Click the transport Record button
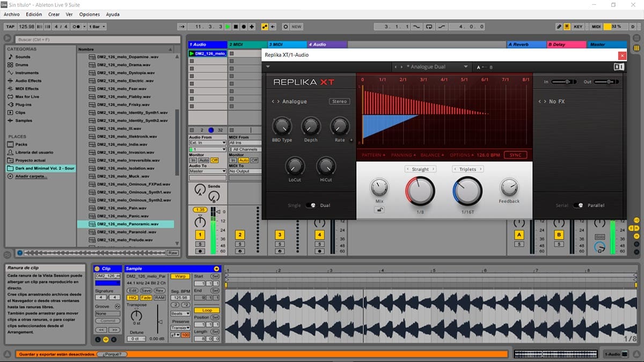The width and height of the screenshot is (644, 362). click(244, 26)
